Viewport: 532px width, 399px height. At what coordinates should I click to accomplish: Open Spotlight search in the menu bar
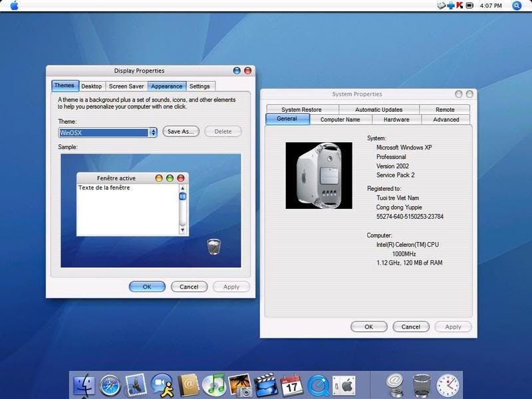[518, 6]
